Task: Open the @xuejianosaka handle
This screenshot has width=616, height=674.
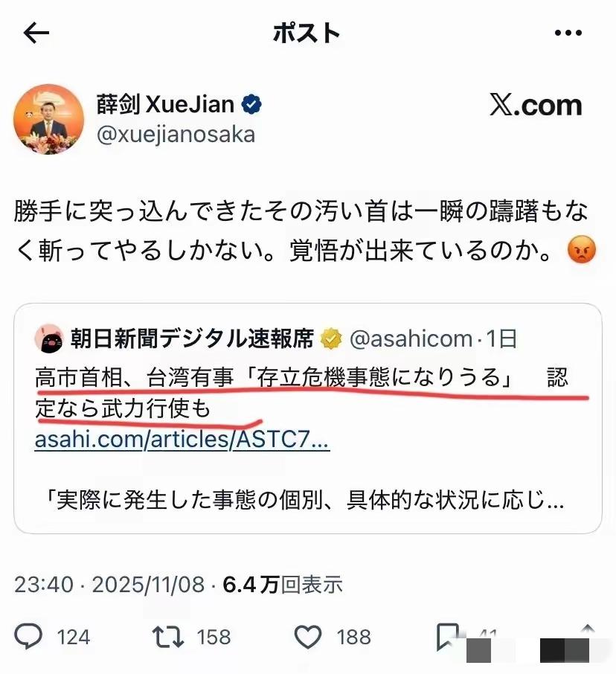Action: (176, 135)
